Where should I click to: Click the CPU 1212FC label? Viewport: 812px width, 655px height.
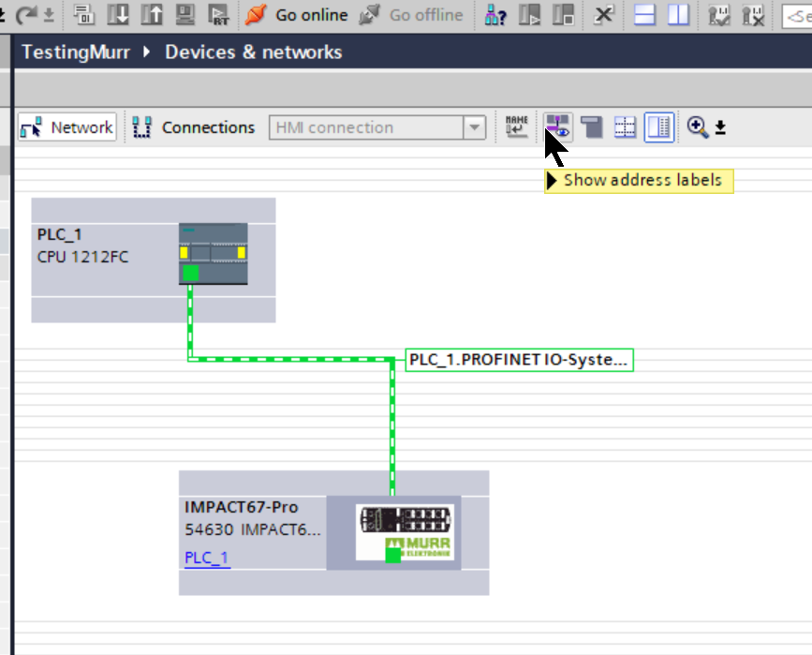point(82,257)
